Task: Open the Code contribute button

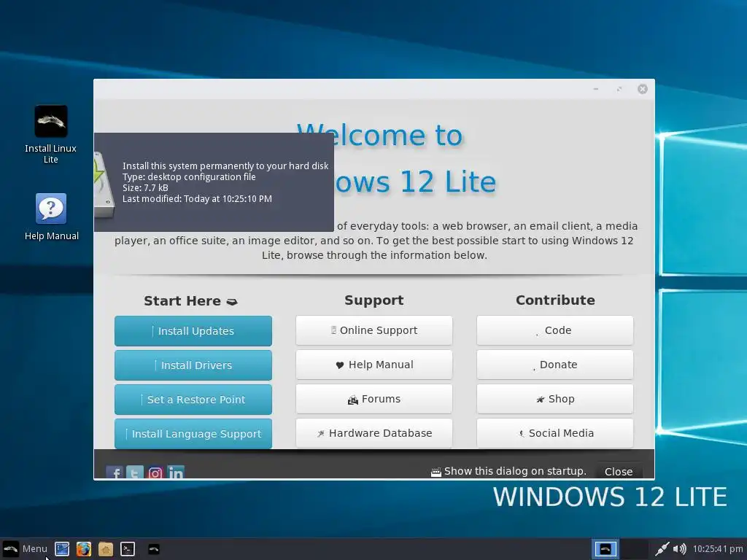Action: point(555,330)
